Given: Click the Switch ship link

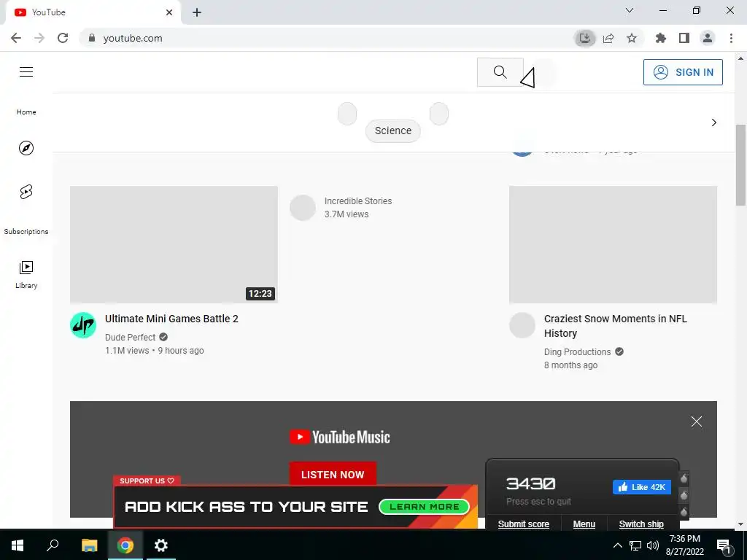Looking at the screenshot, I should [641, 524].
